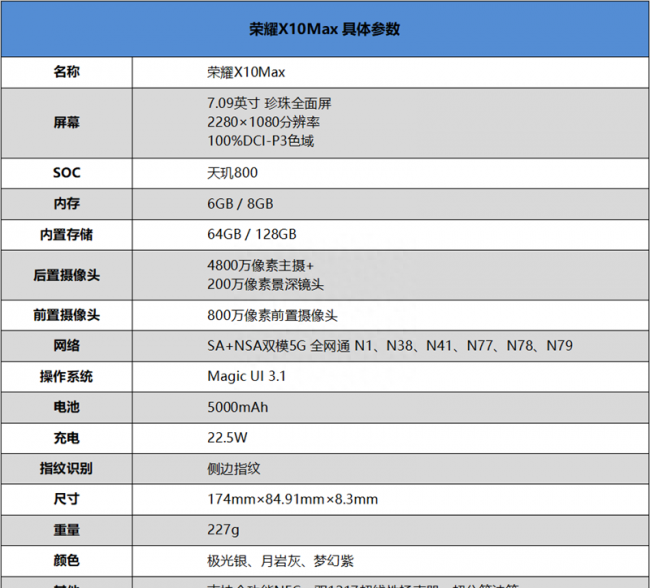Select the "后置摄像头" row label

pyautogui.click(x=66, y=275)
